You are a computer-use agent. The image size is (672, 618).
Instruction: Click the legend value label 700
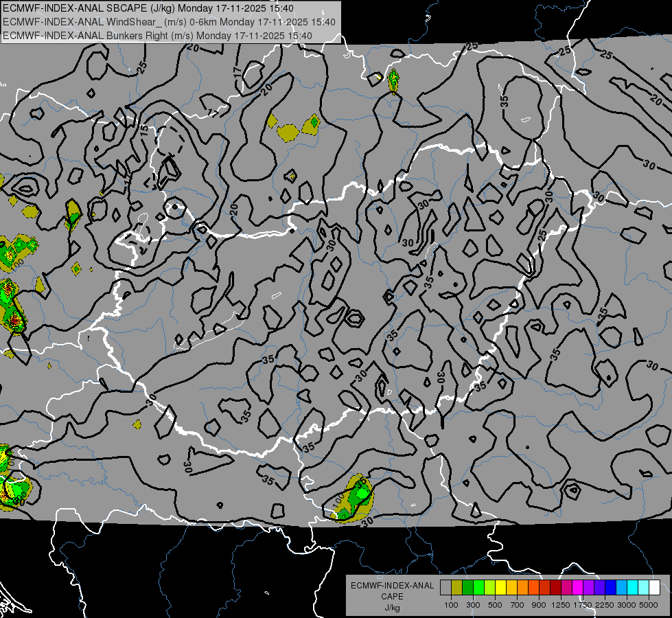click(x=517, y=606)
